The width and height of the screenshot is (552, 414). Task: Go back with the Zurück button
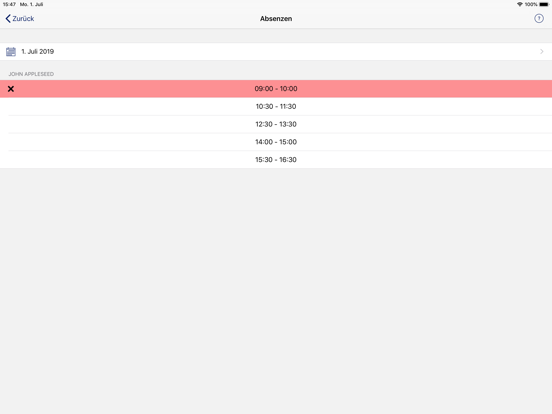[20, 19]
